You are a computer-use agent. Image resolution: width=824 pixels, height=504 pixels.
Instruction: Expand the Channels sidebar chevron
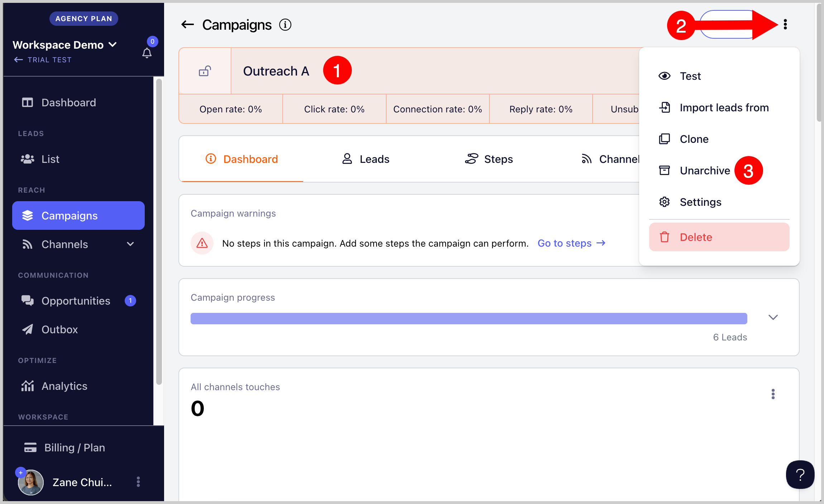click(130, 244)
